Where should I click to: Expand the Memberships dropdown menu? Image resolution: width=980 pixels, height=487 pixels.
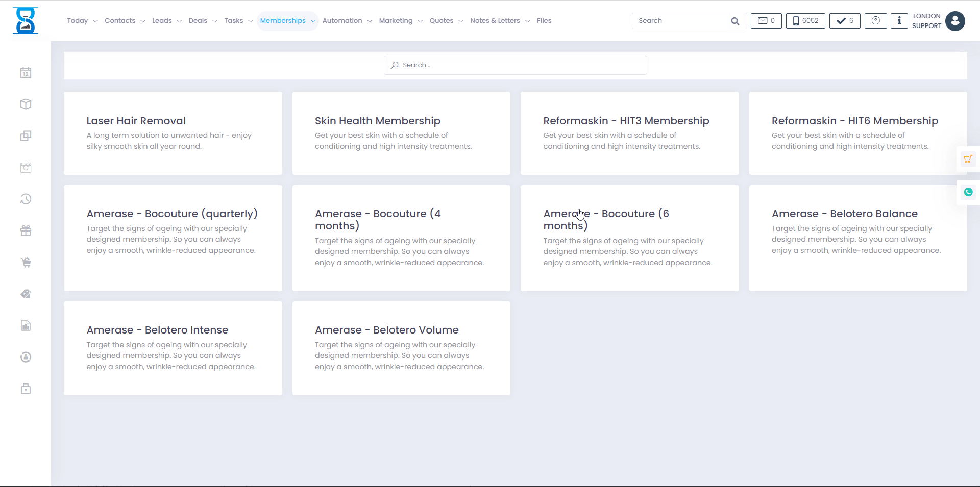pos(287,21)
